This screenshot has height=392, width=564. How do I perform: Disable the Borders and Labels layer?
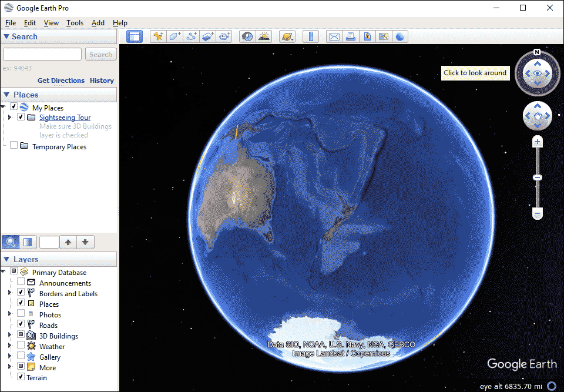(x=21, y=292)
